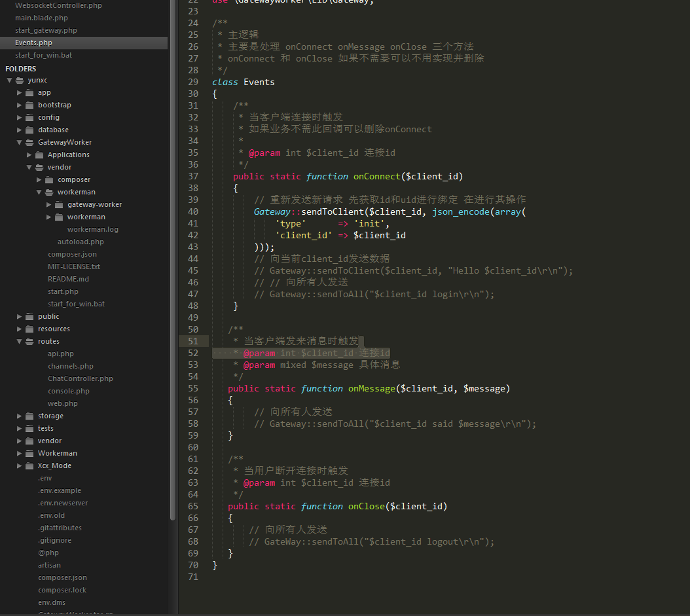Viewport: 690px width, 616px height.
Task: Click the public folder icon
Action: click(x=29, y=316)
